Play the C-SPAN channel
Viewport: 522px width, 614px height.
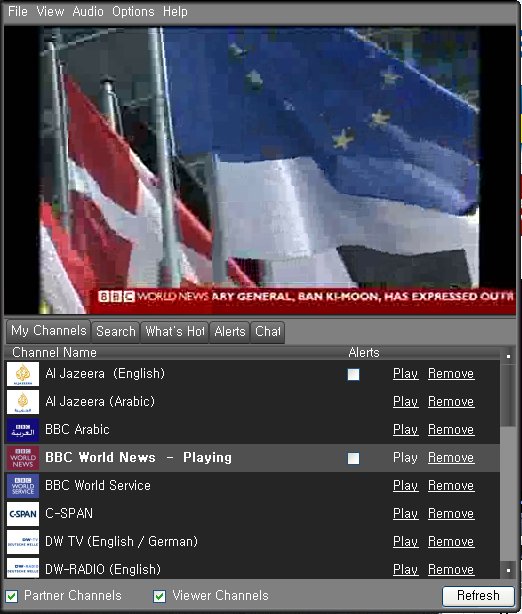coord(406,514)
